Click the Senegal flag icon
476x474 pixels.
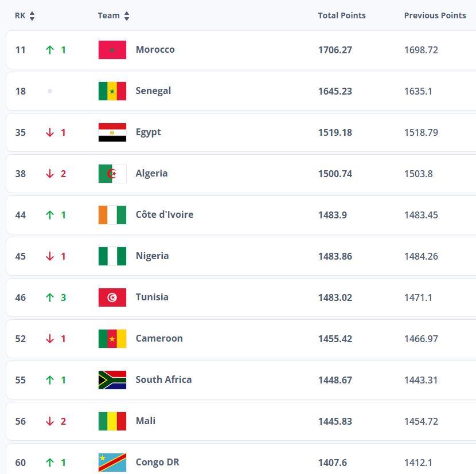(112, 91)
